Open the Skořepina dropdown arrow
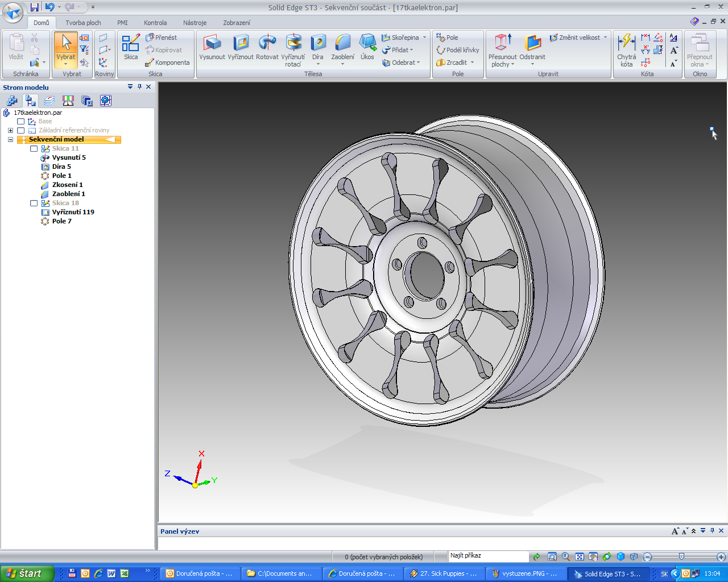This screenshot has width=728, height=582. pyautogui.click(x=424, y=38)
